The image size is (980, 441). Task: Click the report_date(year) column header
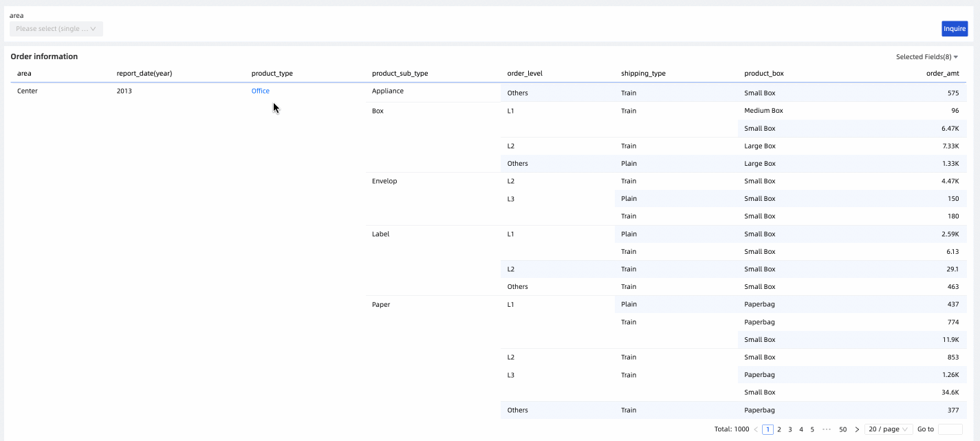[x=144, y=74]
